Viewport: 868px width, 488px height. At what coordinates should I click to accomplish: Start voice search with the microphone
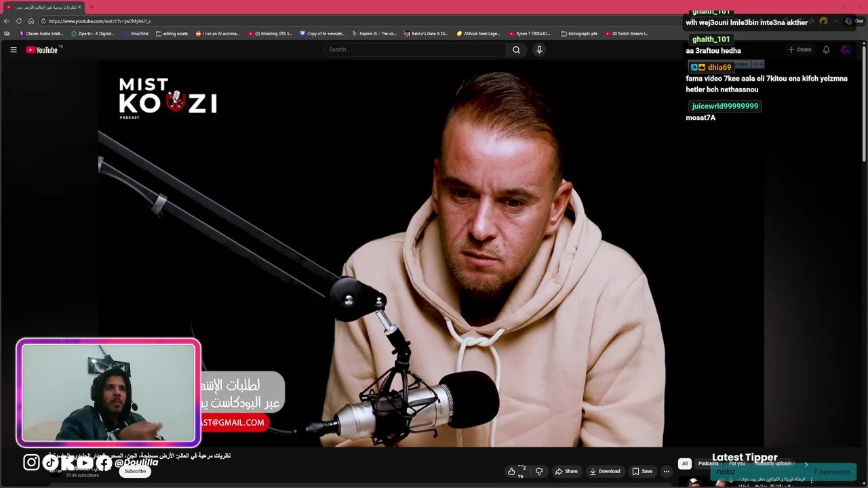pyautogui.click(x=539, y=49)
